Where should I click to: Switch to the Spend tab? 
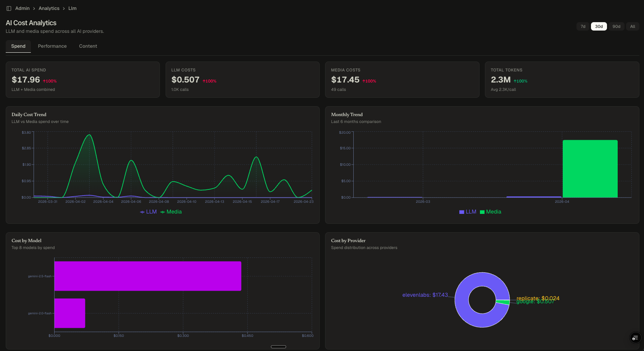[x=18, y=46]
